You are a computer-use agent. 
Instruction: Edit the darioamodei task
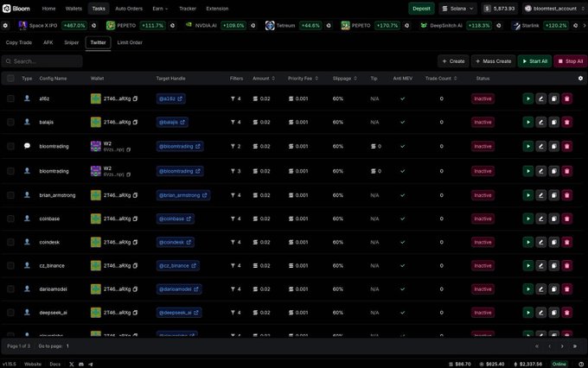(x=540, y=289)
